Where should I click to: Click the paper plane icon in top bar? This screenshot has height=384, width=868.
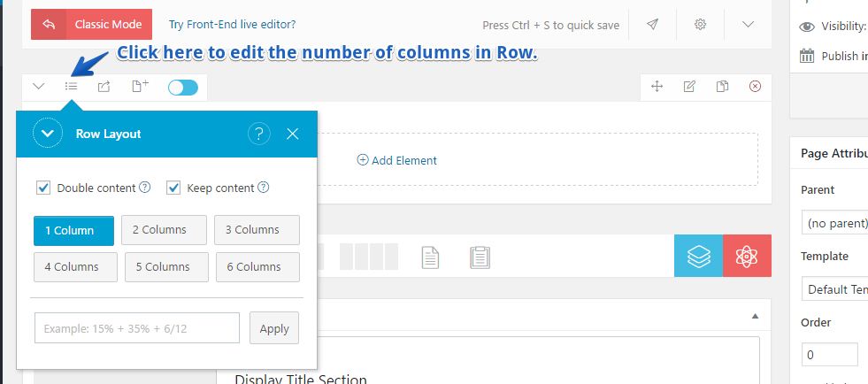click(652, 25)
